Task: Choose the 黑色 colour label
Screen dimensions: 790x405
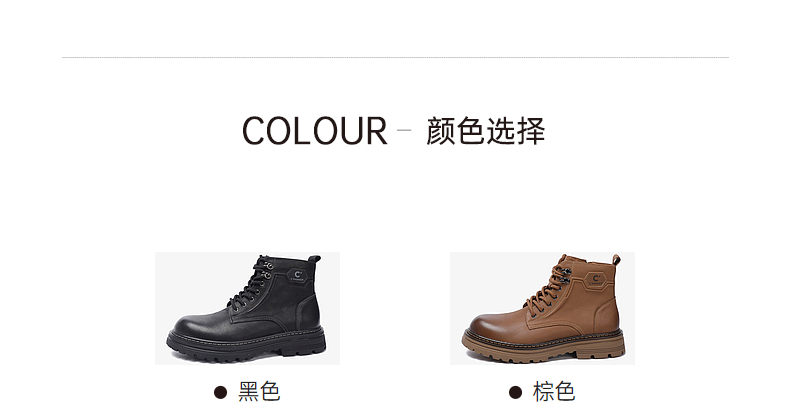Action: (259, 392)
